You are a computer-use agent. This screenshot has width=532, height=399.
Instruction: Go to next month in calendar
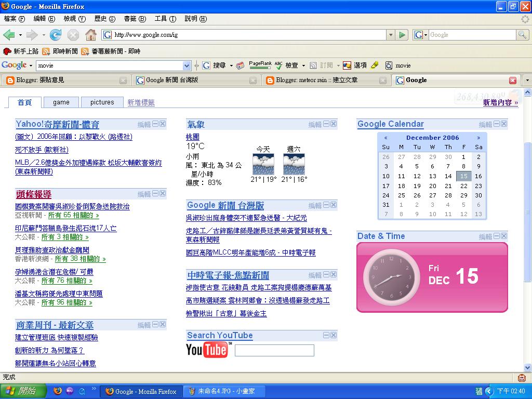click(478, 138)
